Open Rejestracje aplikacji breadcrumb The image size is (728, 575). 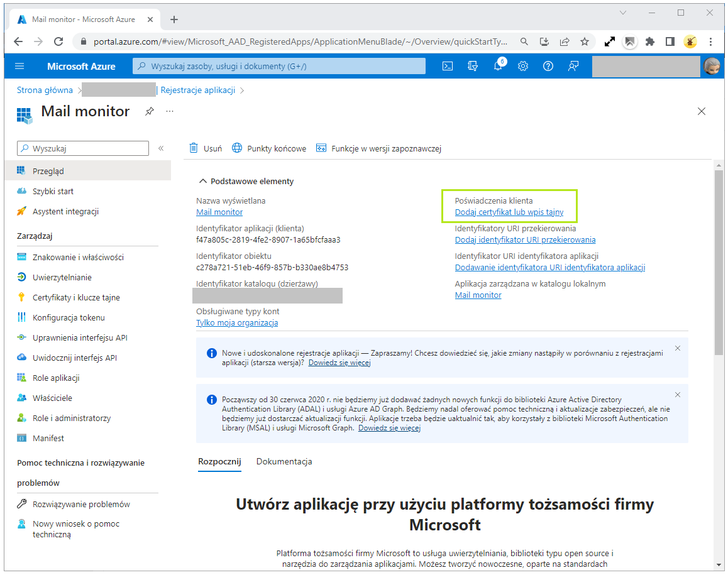198,90
